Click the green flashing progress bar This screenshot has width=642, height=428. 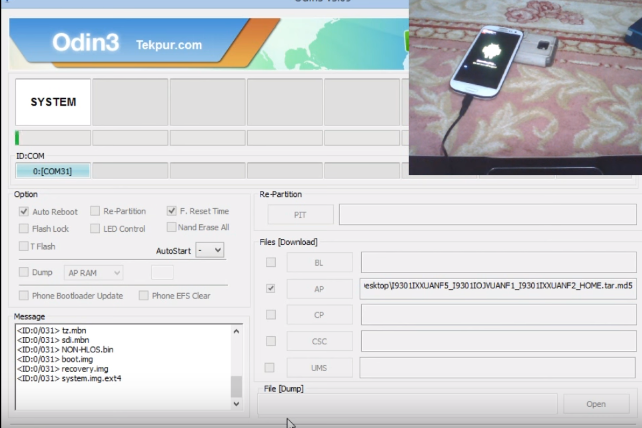click(53, 138)
